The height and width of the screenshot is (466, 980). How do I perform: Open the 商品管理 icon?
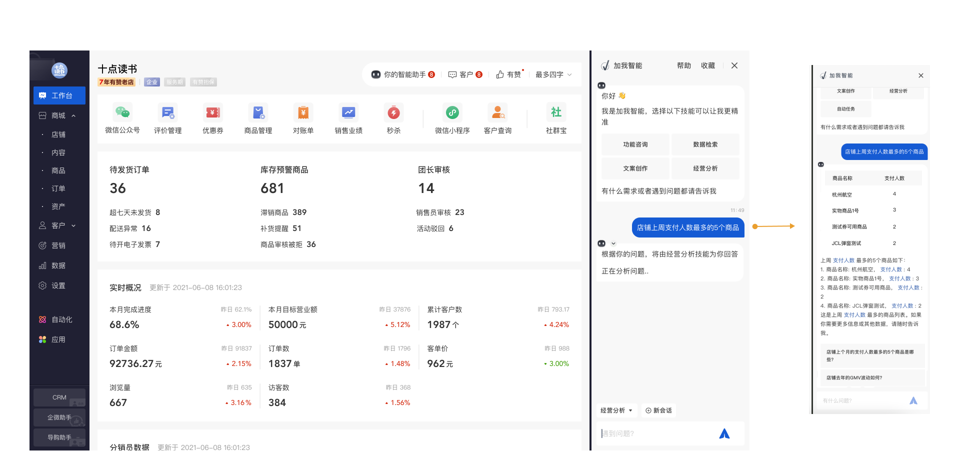coord(258,113)
